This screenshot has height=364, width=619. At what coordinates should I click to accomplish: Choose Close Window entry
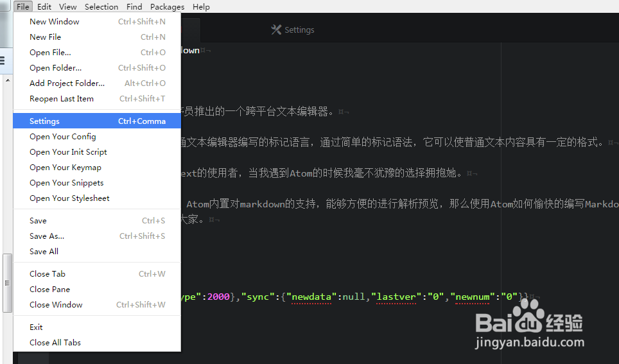[97, 305]
